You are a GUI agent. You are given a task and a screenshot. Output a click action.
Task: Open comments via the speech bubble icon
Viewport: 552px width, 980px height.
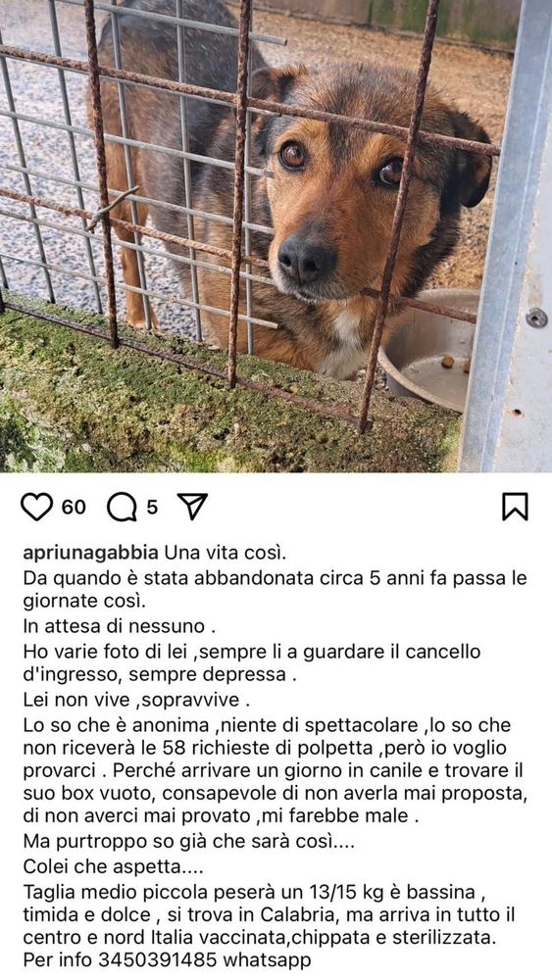pos(122,507)
